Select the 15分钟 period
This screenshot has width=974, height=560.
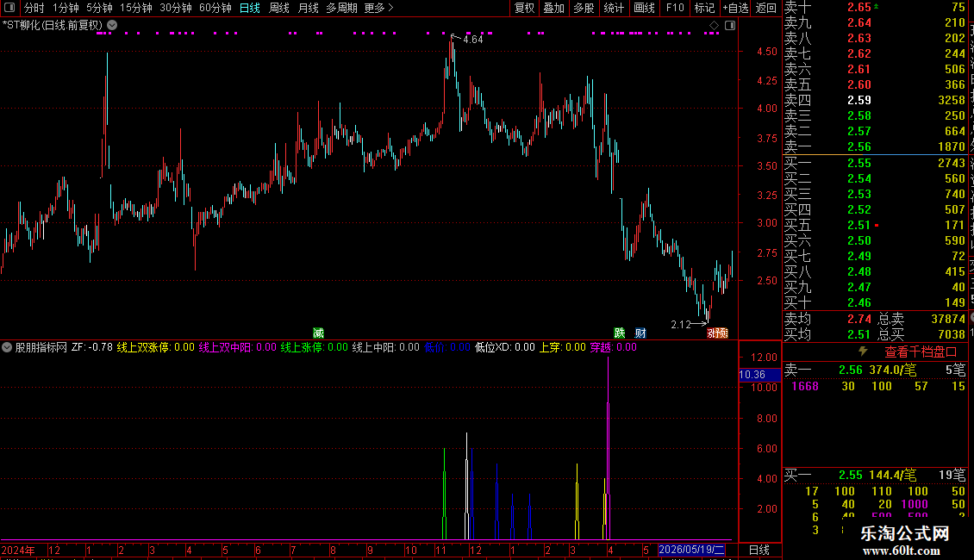pos(136,8)
